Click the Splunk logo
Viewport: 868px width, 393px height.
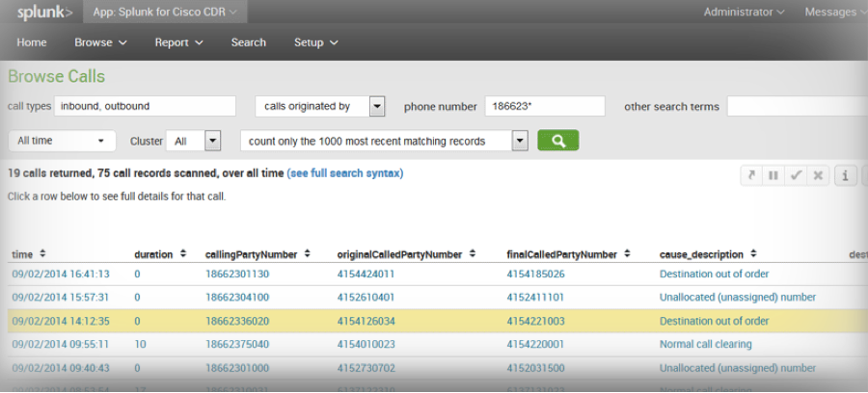click(41, 13)
